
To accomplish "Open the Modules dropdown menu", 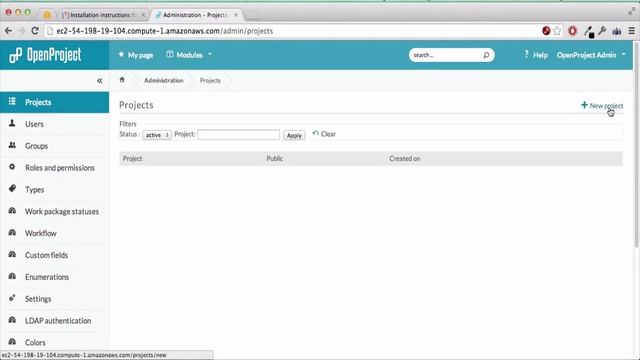I will click(x=189, y=55).
